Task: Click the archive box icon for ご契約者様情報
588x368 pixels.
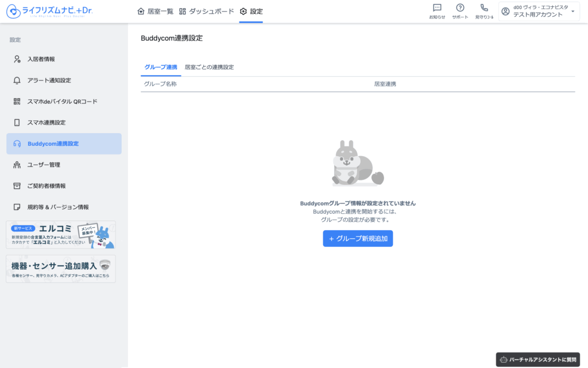Action: tap(17, 186)
